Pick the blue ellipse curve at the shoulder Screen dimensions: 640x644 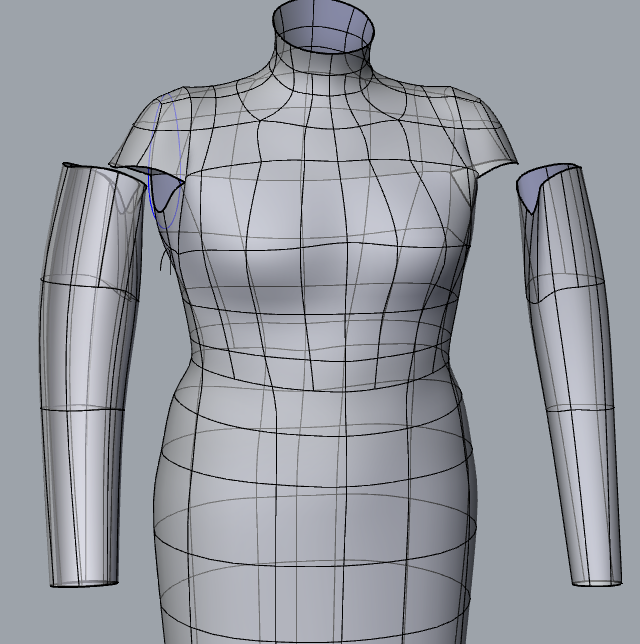165,161
